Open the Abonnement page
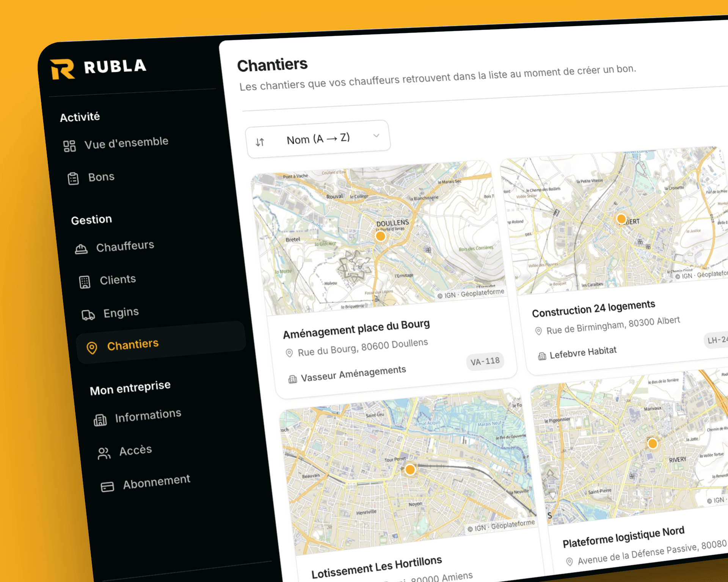The width and height of the screenshot is (728, 582). (x=156, y=482)
